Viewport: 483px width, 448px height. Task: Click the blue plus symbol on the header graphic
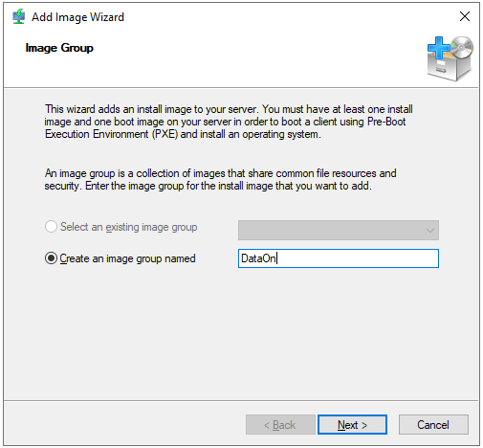439,48
